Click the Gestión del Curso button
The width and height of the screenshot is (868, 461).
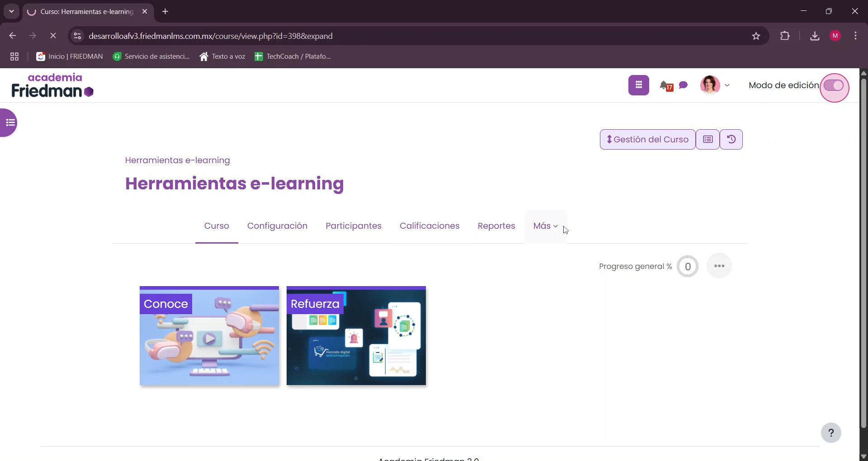[x=647, y=140]
